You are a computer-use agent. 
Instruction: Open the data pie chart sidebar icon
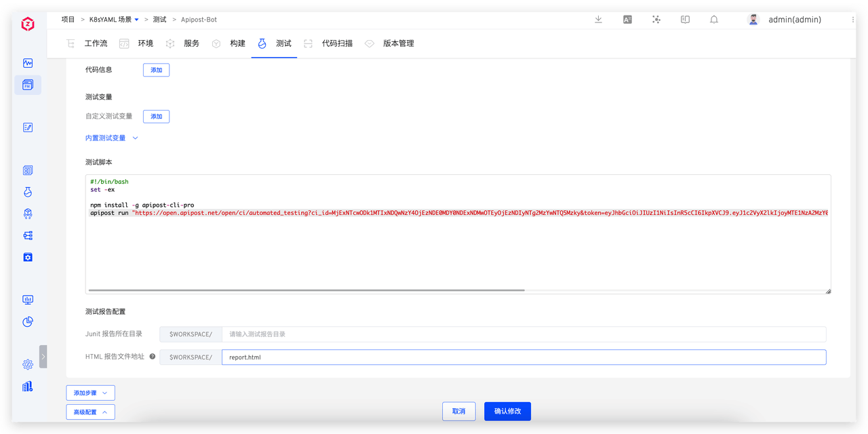pyautogui.click(x=28, y=321)
